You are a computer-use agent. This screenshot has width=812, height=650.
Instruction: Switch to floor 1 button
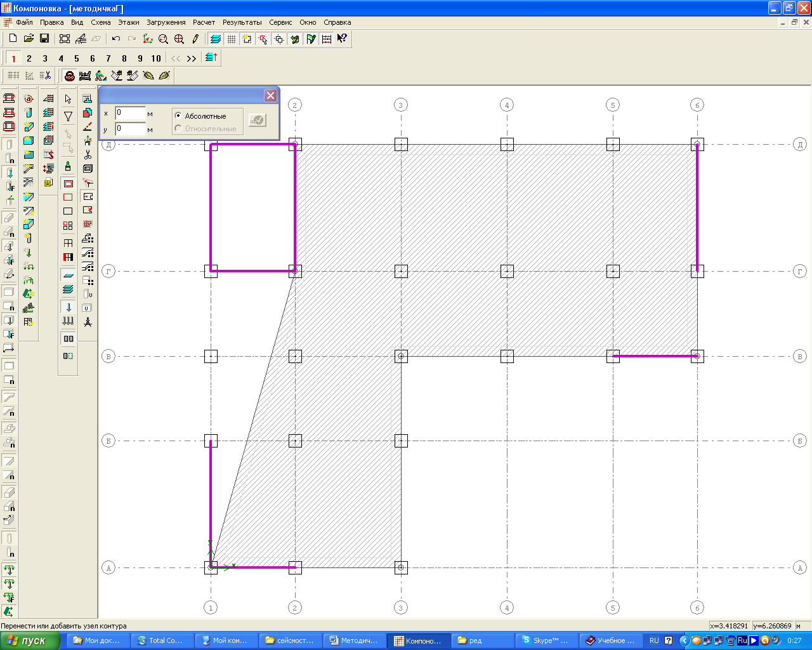[x=13, y=58]
